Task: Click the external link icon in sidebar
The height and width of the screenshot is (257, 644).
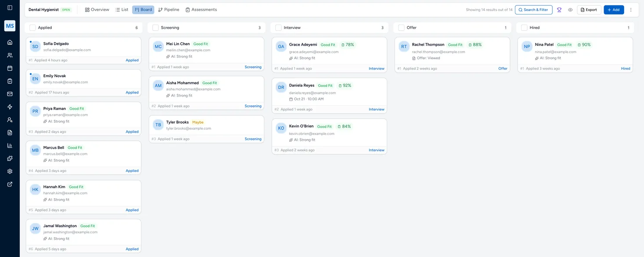Action: (x=10, y=184)
